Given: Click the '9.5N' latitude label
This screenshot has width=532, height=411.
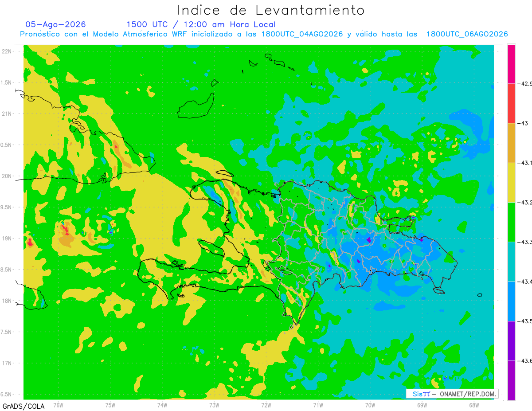Looking at the screenshot, I should coord(6,207).
